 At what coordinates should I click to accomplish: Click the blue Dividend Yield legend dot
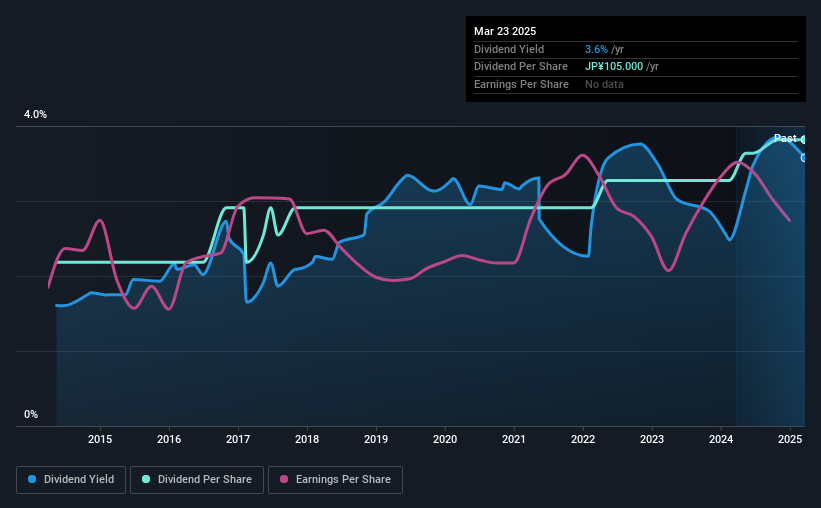(32, 479)
